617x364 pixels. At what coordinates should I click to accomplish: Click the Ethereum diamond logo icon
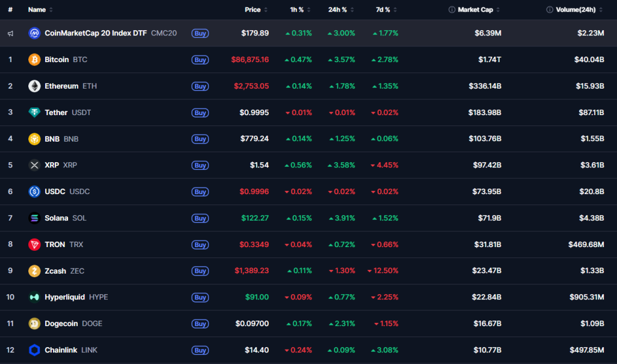pyautogui.click(x=34, y=86)
